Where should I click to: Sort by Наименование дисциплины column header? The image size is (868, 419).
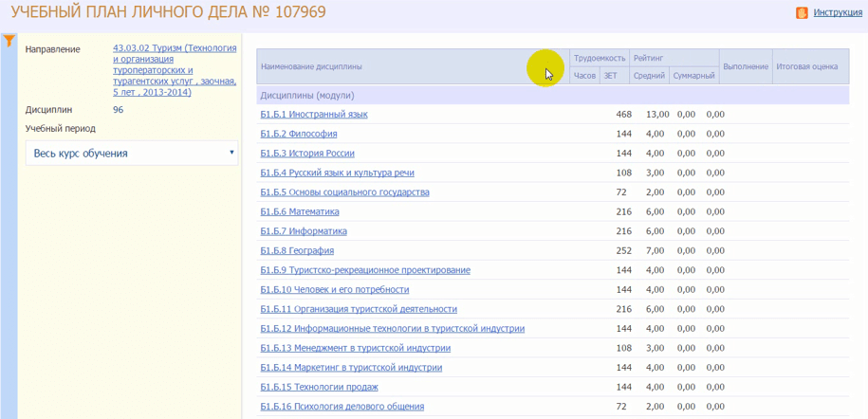311,66
